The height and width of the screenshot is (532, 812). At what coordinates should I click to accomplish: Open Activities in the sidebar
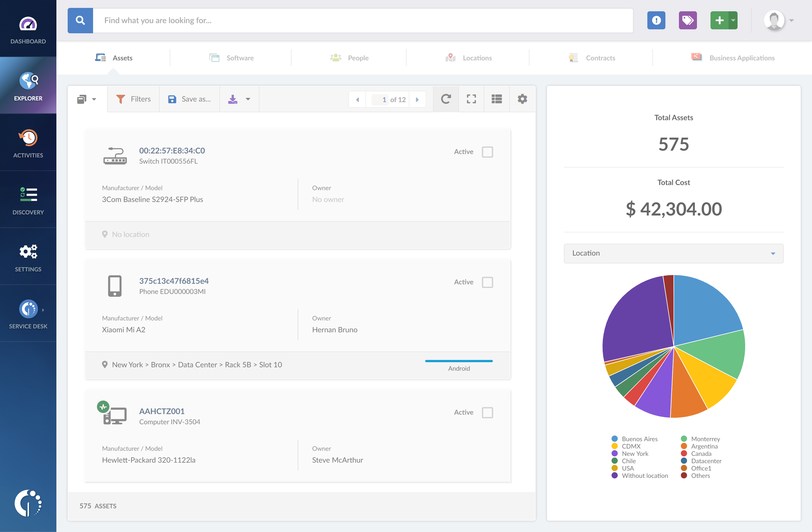tap(28, 143)
